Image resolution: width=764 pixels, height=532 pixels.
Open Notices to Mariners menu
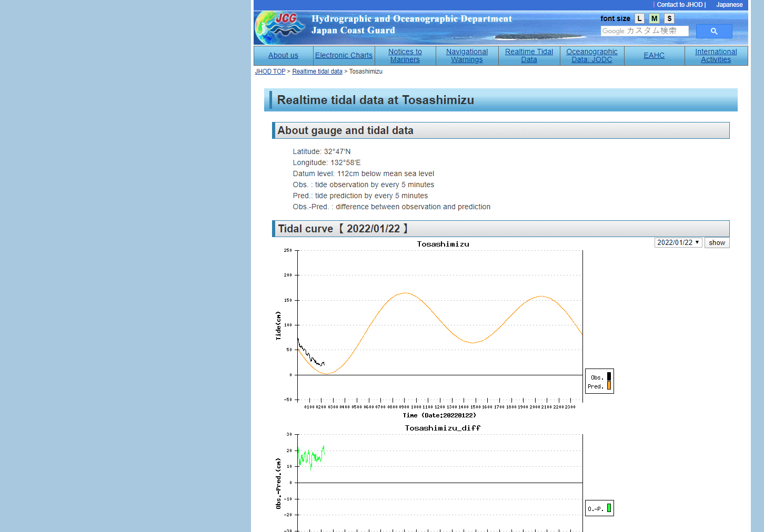click(x=405, y=56)
